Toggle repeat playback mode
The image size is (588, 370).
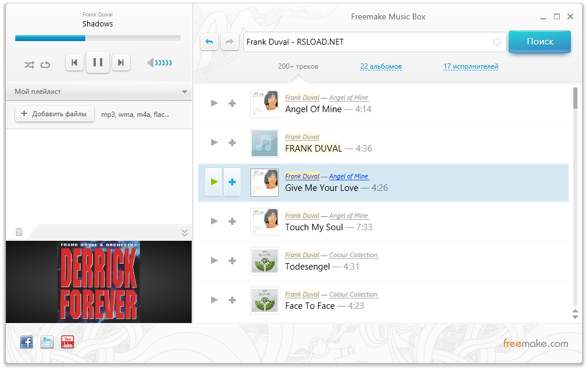pos(45,65)
